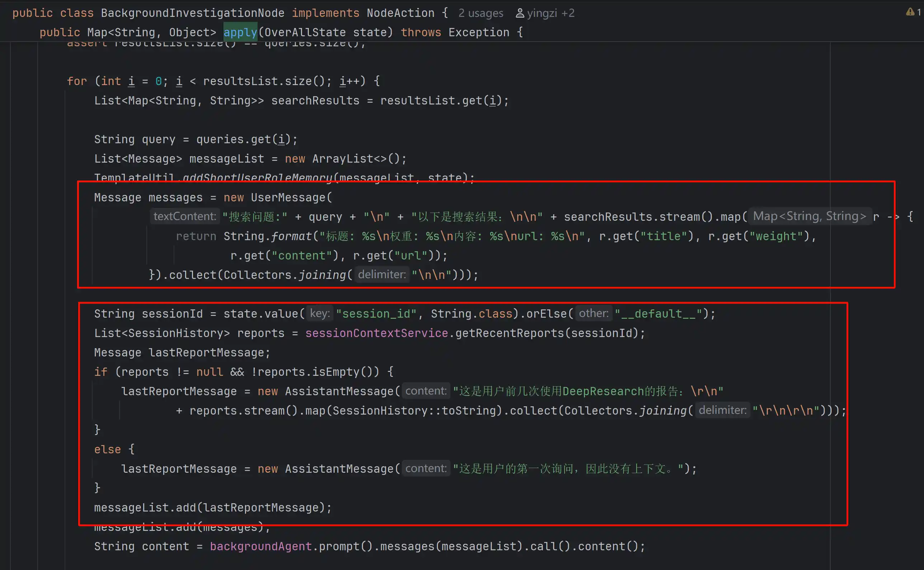Click the 'key:' inlay hint before session_id
This screenshot has height=570, width=924.
[320, 313]
